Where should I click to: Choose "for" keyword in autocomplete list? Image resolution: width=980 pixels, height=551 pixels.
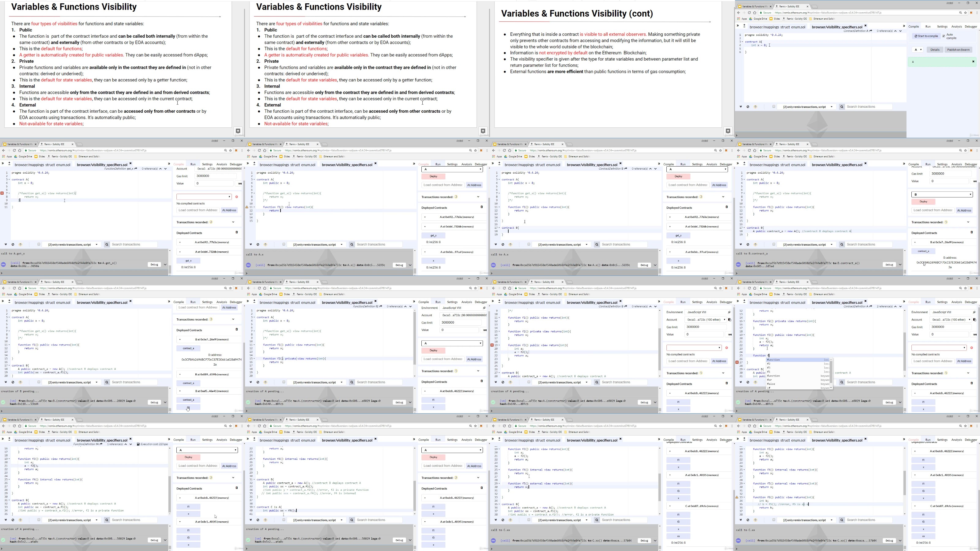(769, 380)
